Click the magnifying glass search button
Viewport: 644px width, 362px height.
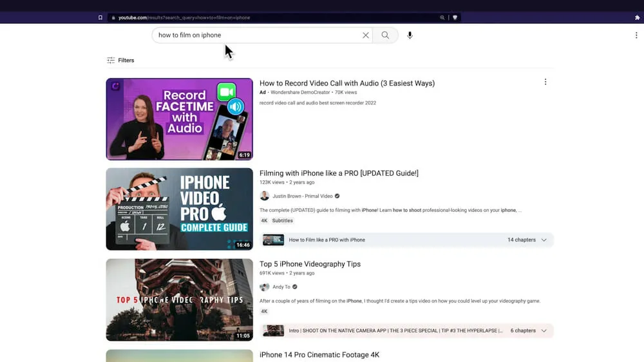(385, 35)
